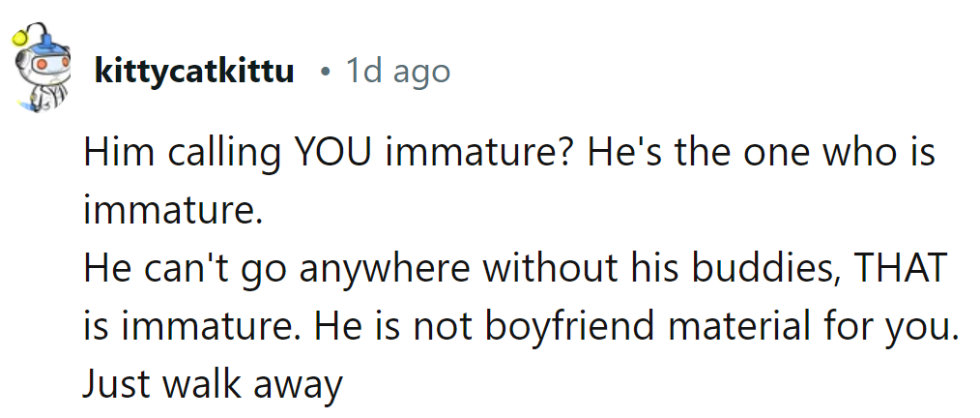The height and width of the screenshot is (418, 980).
Task: Click kittycatkittu's Snoo avatar icon
Action: tap(42, 70)
